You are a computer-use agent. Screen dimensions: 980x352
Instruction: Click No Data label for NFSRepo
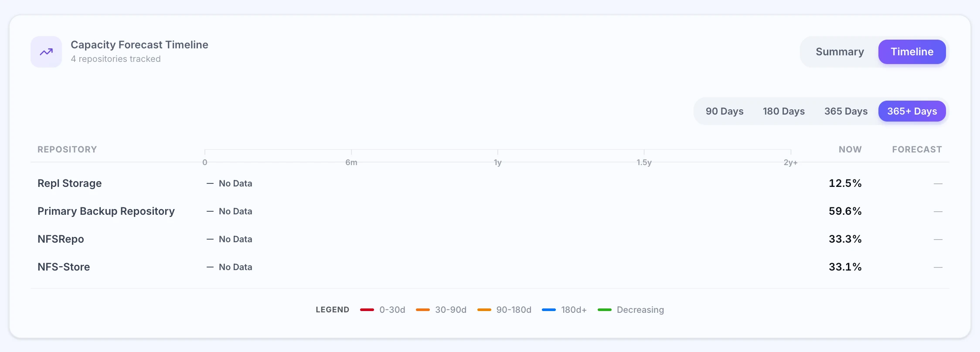235,239
